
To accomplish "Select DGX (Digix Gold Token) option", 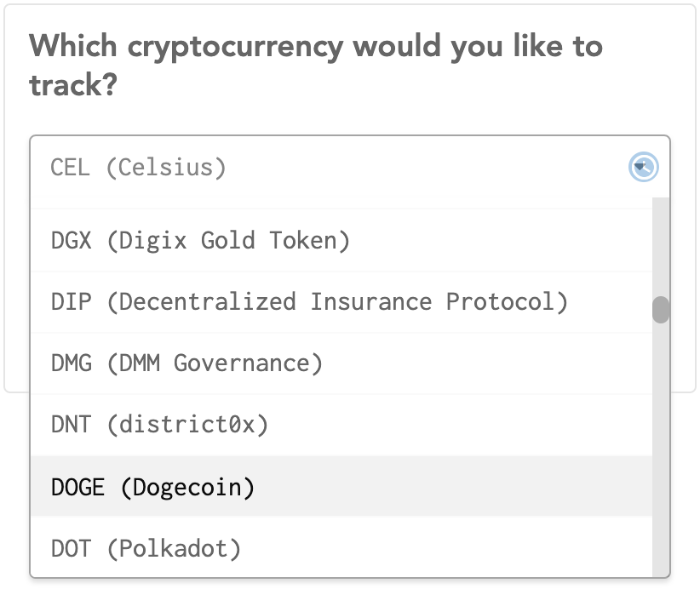I will click(341, 241).
